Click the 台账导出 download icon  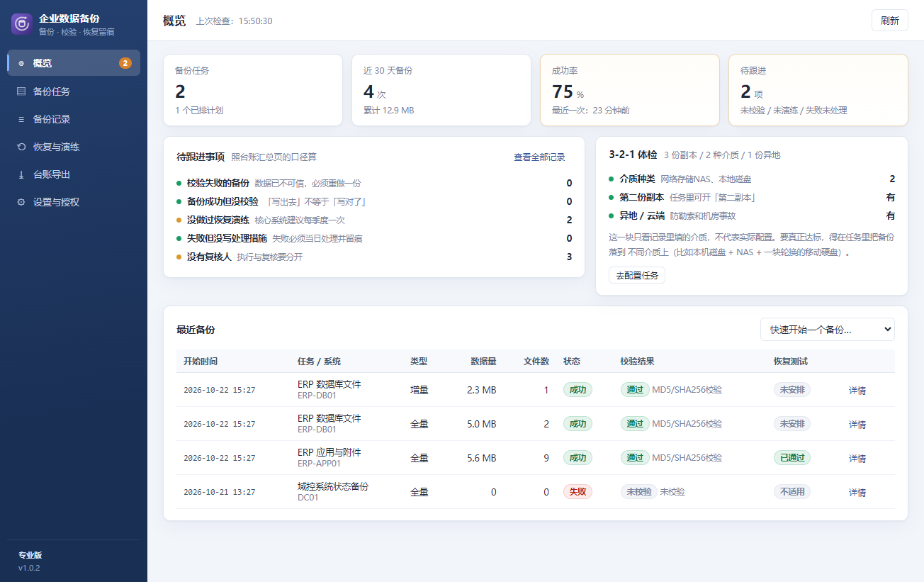tap(21, 174)
